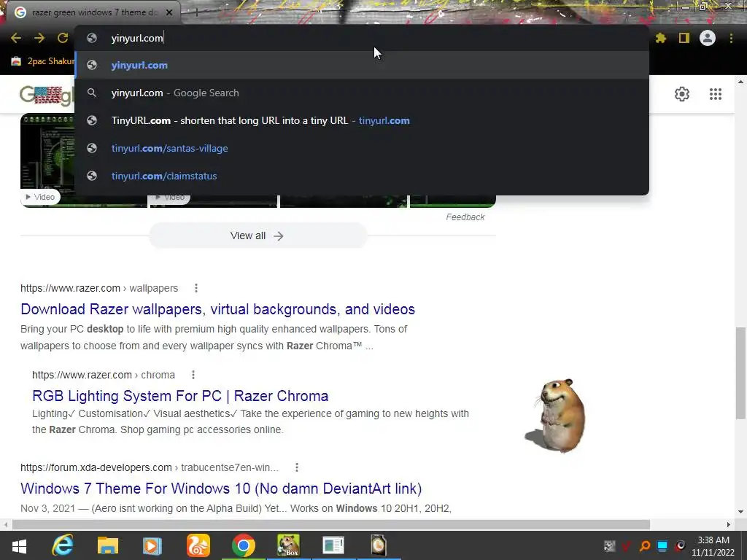Click the vertical page scrollbar thumb
The image size is (747, 560).
click(x=740, y=373)
